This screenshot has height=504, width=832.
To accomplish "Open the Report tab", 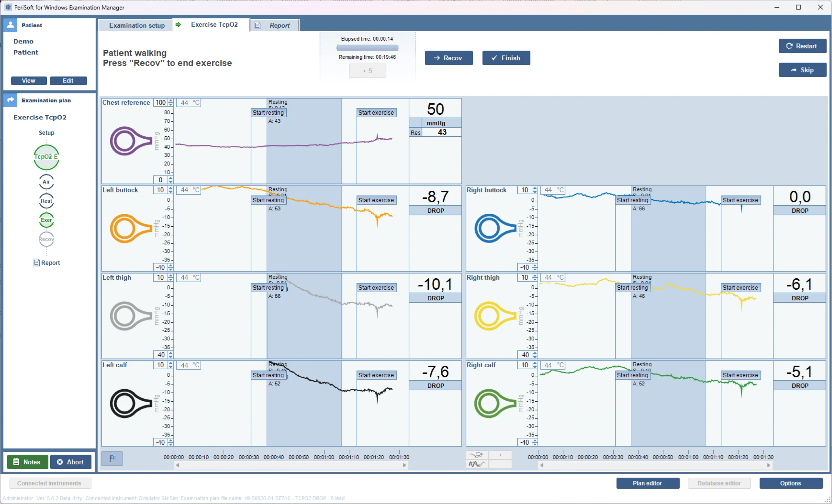I will click(x=279, y=25).
